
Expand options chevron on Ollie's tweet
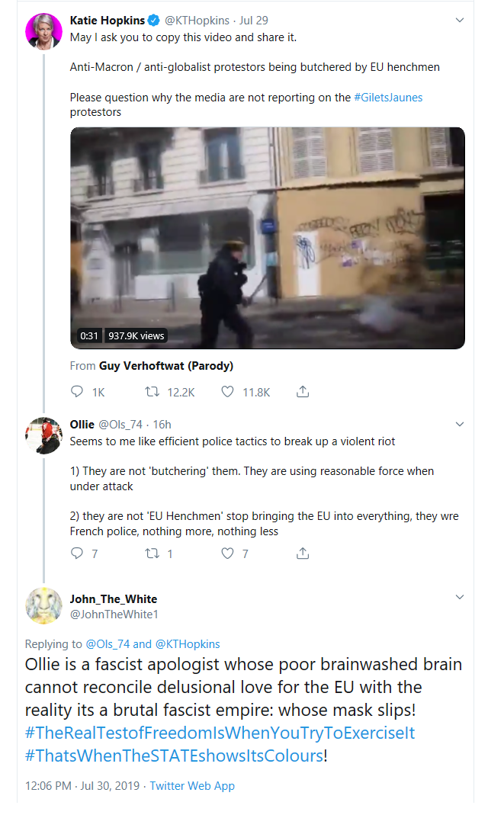tap(459, 424)
